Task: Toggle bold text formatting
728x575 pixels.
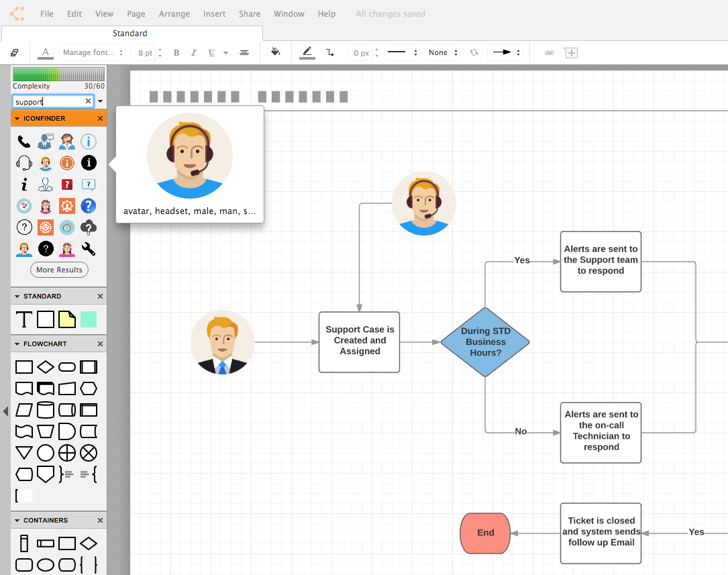Action: coord(176,52)
